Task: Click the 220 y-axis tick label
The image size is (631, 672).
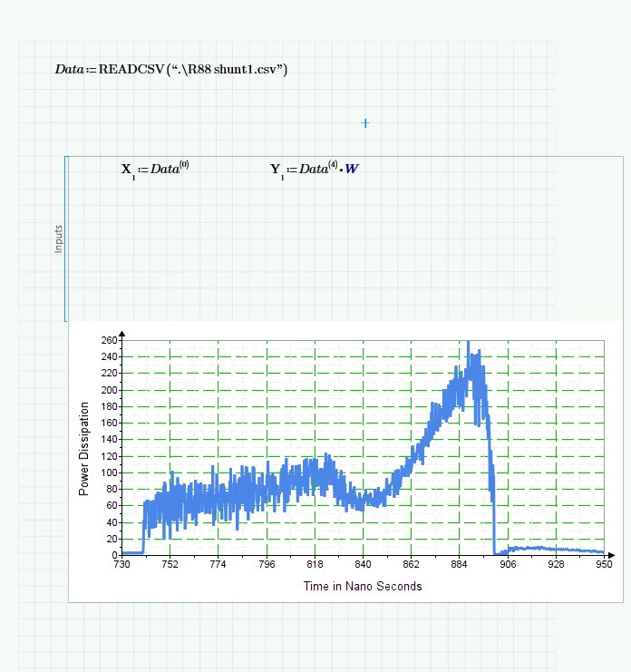Action: coord(109,374)
